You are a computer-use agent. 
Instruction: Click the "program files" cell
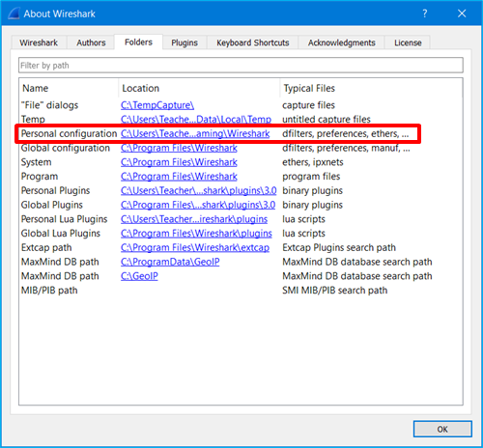pos(311,177)
